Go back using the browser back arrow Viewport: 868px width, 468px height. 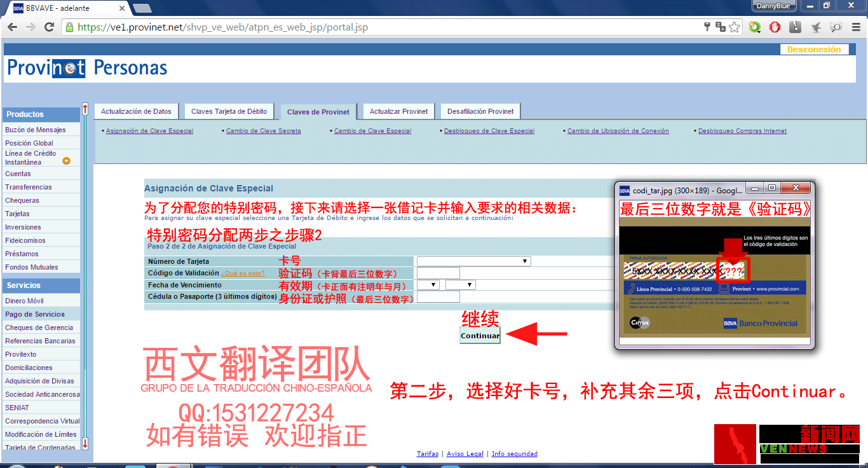pos(11,27)
